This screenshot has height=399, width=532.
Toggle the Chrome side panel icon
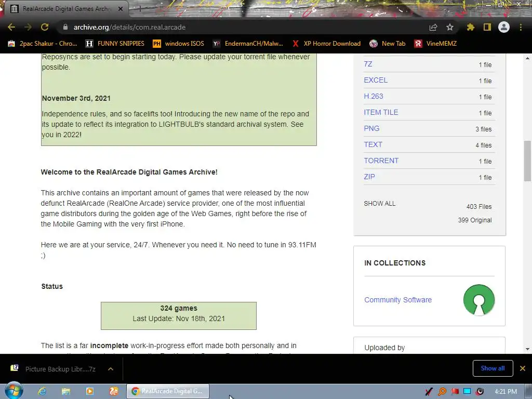(487, 27)
